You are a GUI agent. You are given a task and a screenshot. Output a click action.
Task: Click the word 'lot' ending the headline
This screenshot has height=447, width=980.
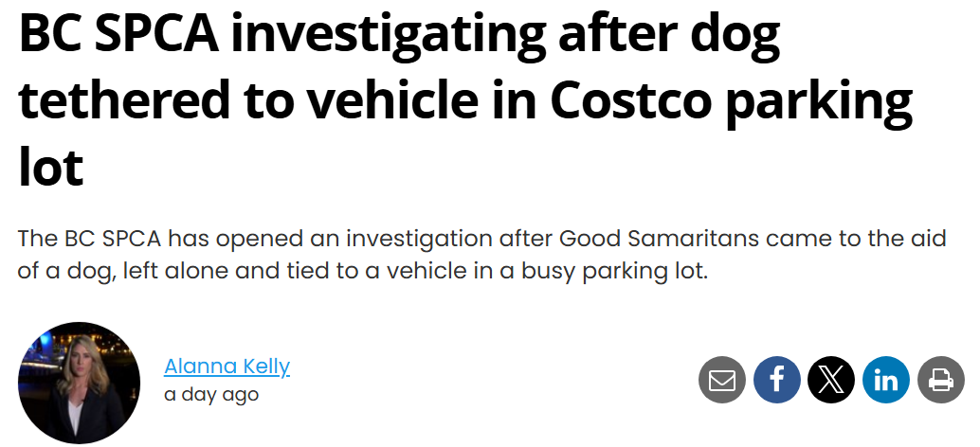point(50,167)
